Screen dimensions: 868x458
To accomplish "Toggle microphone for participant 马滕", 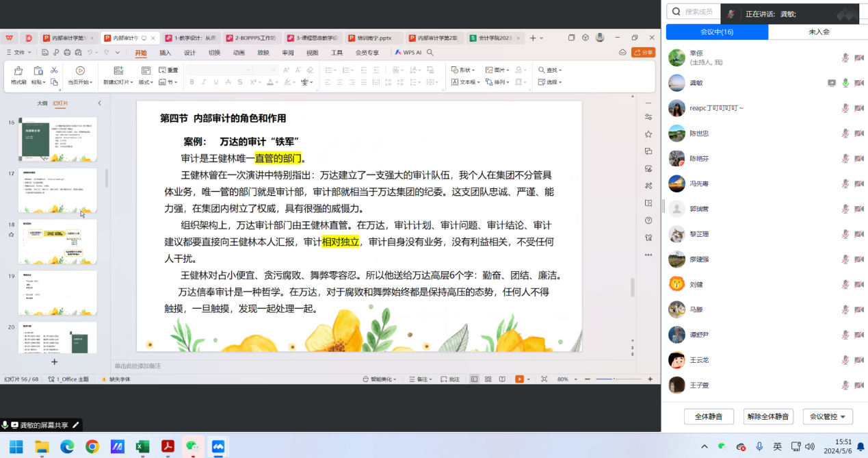I will pos(845,310).
